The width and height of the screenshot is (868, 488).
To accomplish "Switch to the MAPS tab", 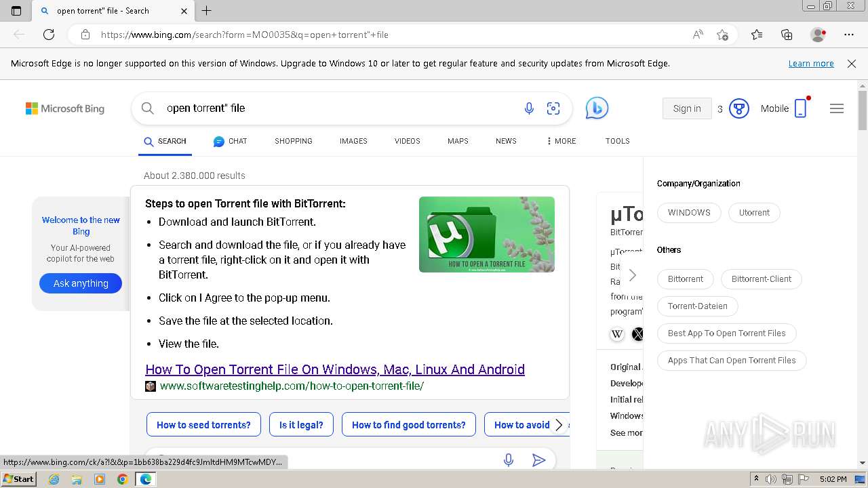I will 458,141.
